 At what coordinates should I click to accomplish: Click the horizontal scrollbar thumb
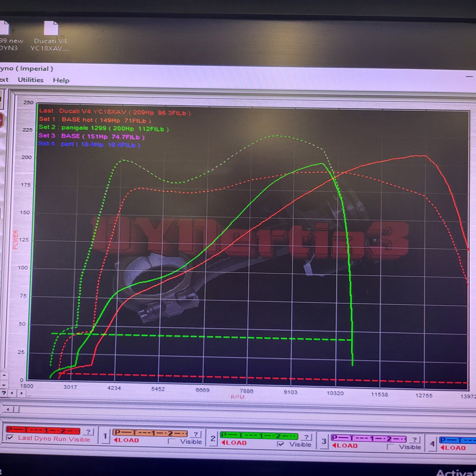[17, 410]
